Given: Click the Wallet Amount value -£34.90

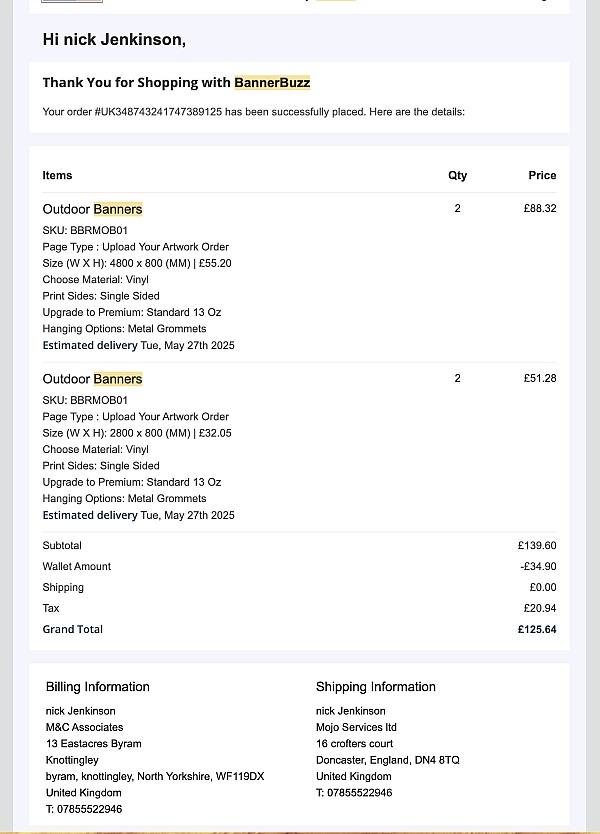Looking at the screenshot, I should [538, 566].
